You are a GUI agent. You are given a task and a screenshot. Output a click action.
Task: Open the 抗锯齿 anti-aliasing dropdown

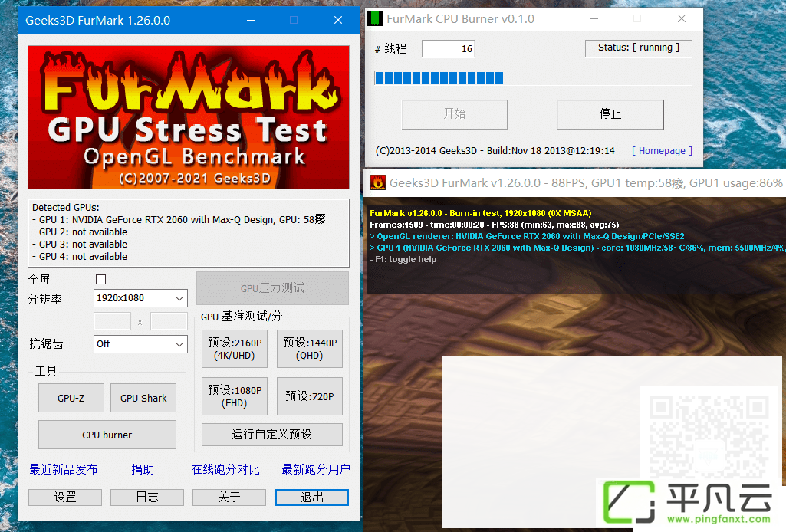click(140, 344)
